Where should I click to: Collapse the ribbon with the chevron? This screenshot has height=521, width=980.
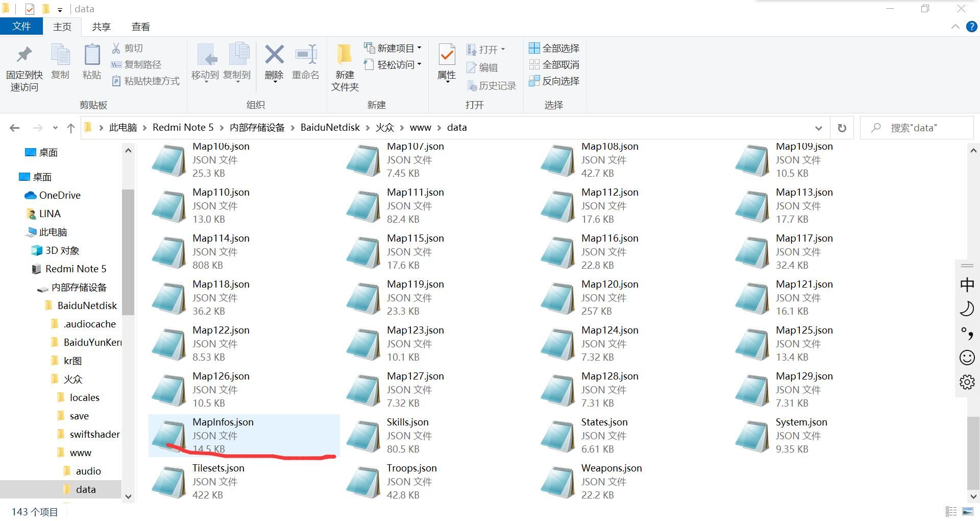click(955, 27)
